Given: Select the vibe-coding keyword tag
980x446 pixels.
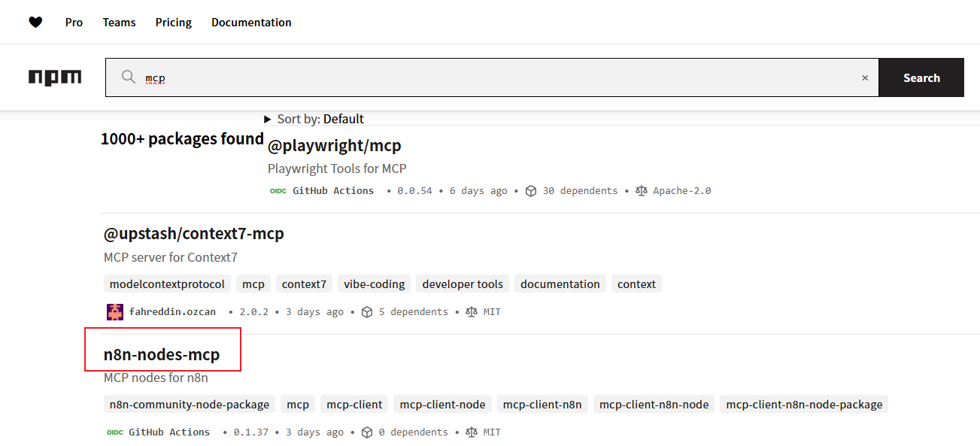Looking at the screenshot, I should 375,284.
